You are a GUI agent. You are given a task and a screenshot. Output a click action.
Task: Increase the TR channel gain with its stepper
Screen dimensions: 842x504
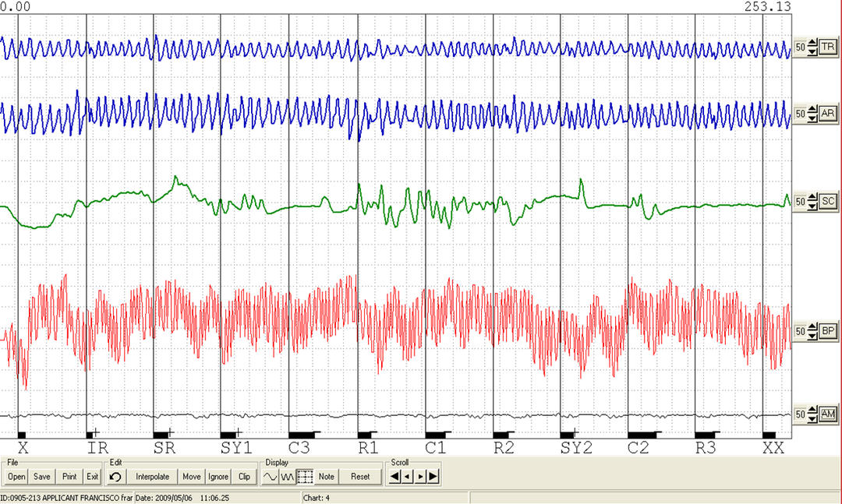coord(812,44)
